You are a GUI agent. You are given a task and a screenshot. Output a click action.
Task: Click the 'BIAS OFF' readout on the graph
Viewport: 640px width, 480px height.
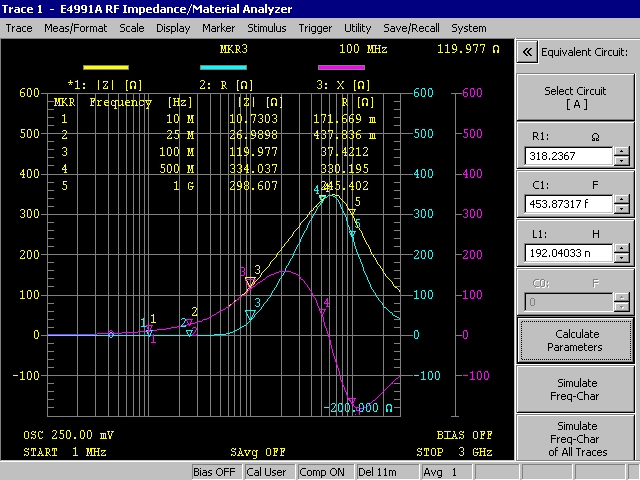click(x=464, y=435)
